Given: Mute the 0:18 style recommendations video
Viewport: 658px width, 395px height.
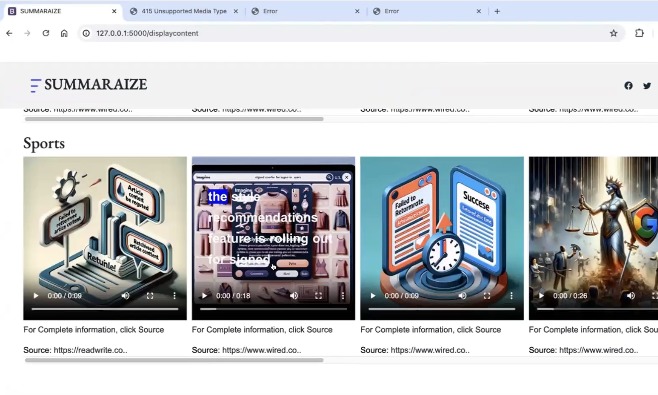Looking at the screenshot, I should click(x=294, y=296).
